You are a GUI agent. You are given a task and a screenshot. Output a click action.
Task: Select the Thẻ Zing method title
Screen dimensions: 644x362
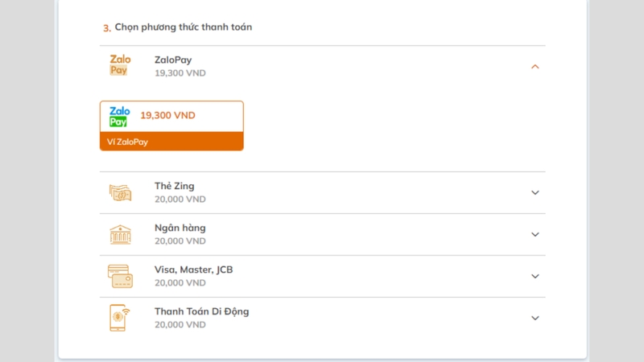pos(174,186)
